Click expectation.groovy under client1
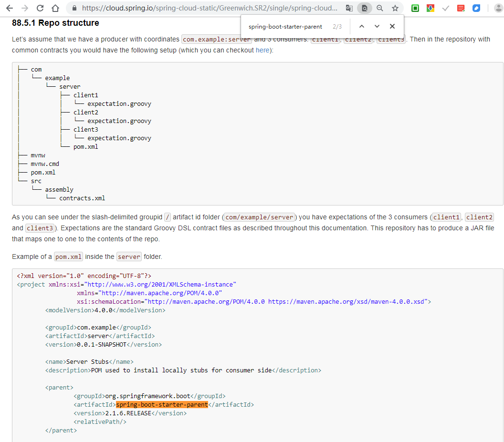The height and width of the screenshot is (442, 504). tap(119, 104)
